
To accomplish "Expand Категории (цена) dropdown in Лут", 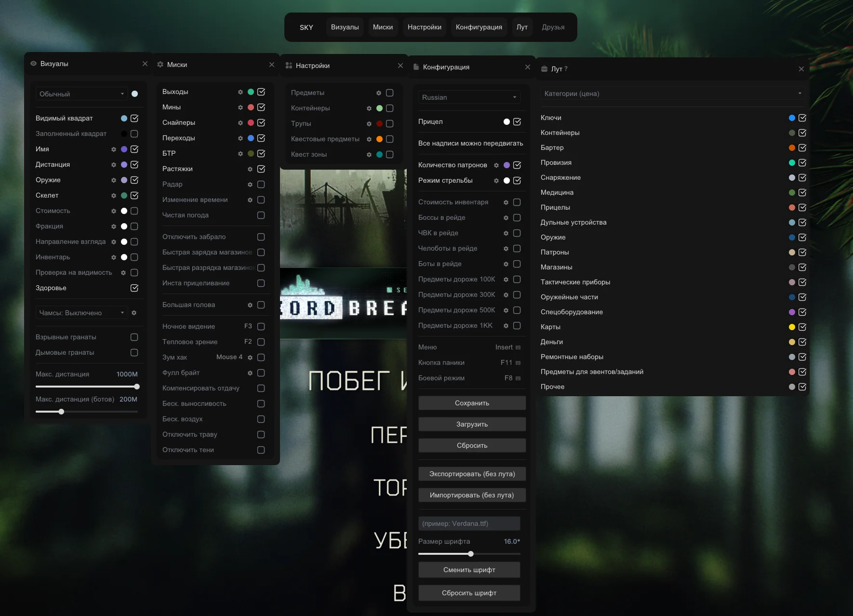I will click(x=673, y=94).
